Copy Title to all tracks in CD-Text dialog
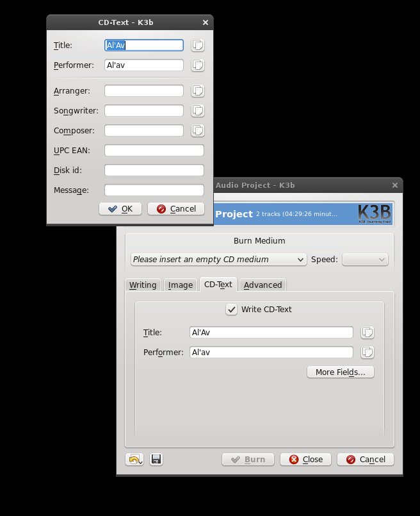Image resolution: width=420 pixels, height=516 pixels. tap(197, 46)
